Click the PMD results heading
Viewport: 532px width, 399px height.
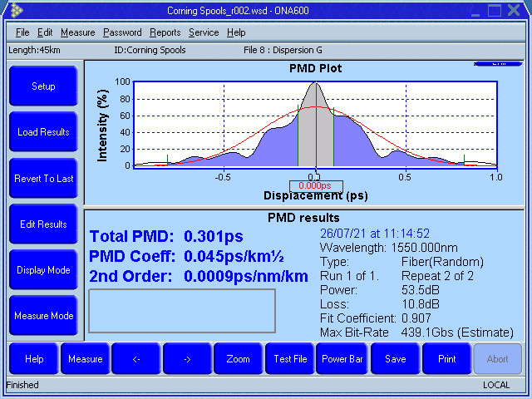[x=303, y=218]
